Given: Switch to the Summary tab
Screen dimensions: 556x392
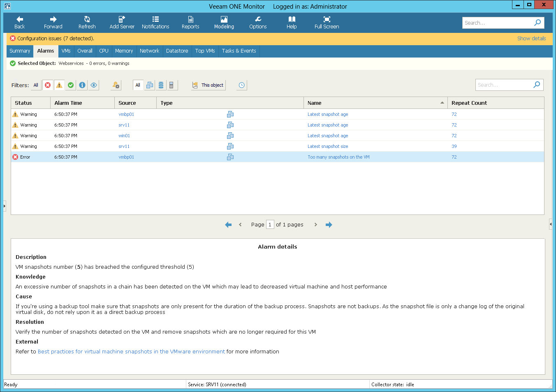Looking at the screenshot, I should pyautogui.click(x=20, y=51).
